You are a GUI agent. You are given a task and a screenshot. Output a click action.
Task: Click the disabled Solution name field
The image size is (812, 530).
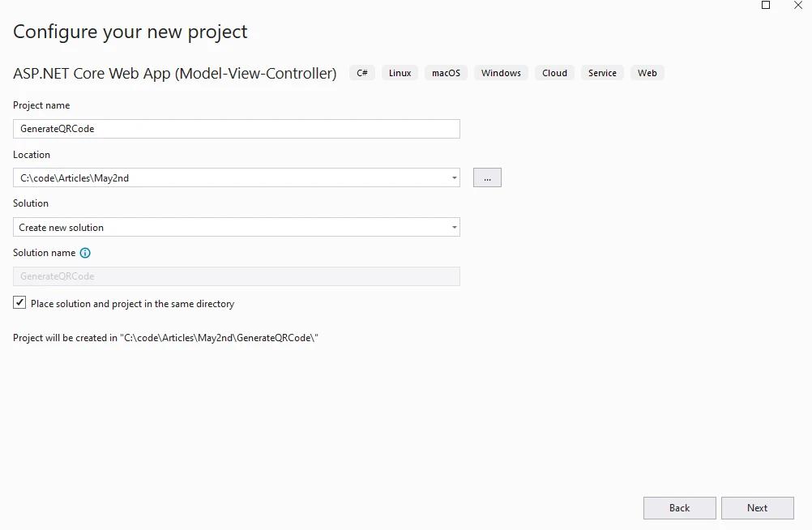click(236, 276)
